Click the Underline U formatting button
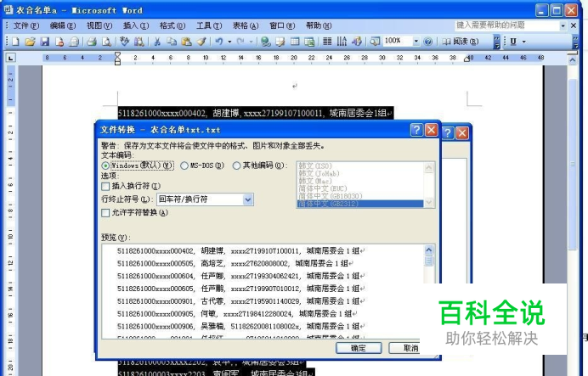The width and height of the screenshot is (588, 376). [513, 42]
